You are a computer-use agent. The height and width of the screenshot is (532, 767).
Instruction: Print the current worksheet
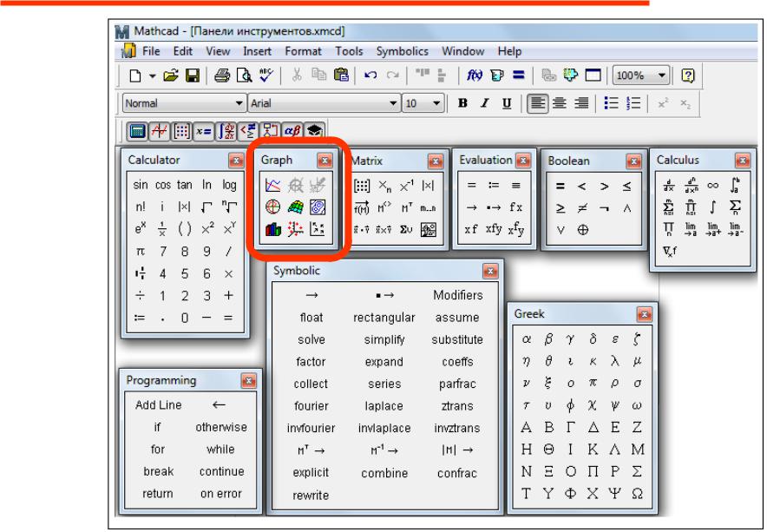tap(222, 76)
